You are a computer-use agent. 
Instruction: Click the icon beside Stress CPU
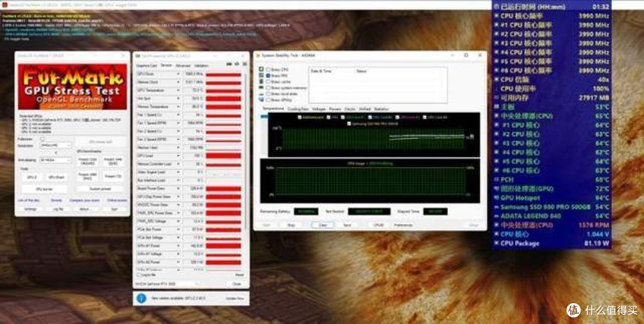click(x=261, y=69)
